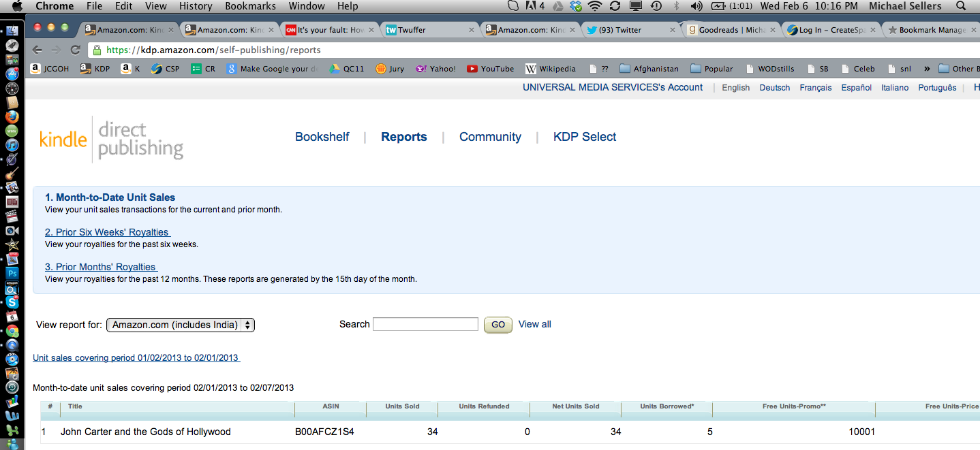Launch Firefox from the dock
Image resolution: width=980 pixels, height=450 pixels.
click(x=12, y=116)
